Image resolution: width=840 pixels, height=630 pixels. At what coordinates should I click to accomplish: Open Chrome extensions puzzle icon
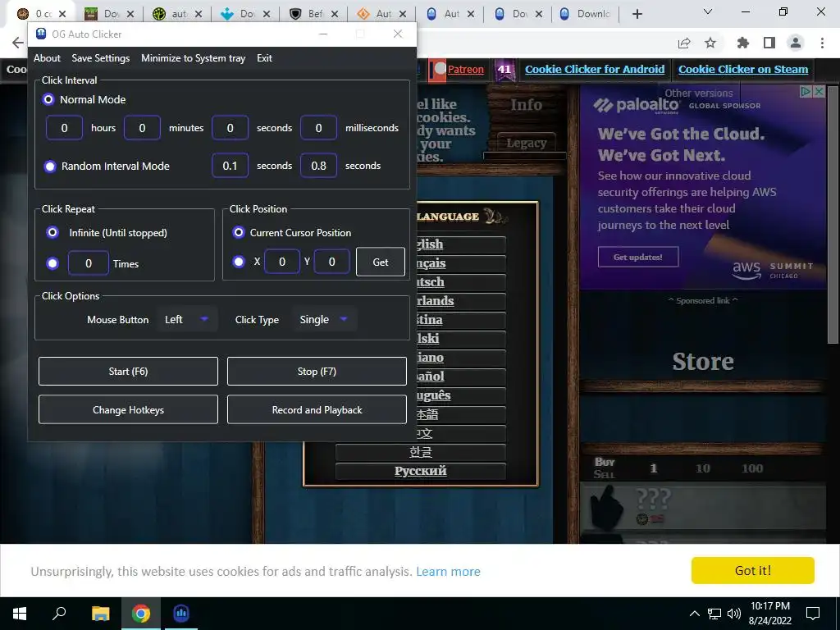(x=743, y=43)
